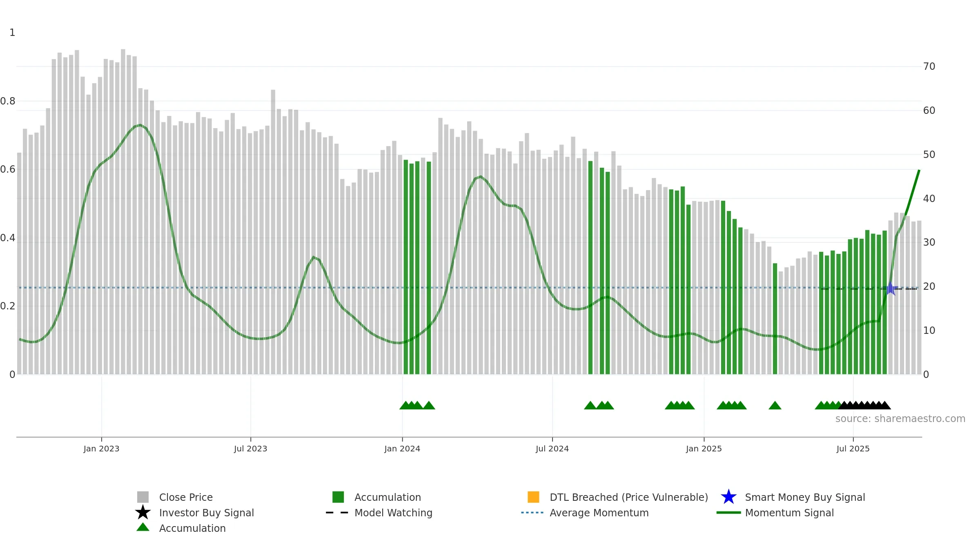
Task: Click the dotted Average Momentum legend line
Action: pos(532,512)
